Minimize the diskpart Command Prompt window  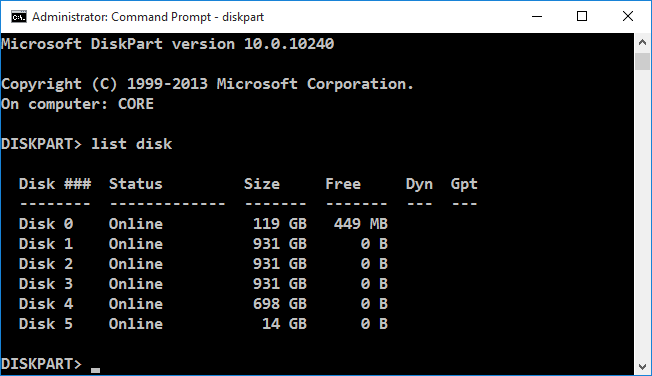point(537,17)
